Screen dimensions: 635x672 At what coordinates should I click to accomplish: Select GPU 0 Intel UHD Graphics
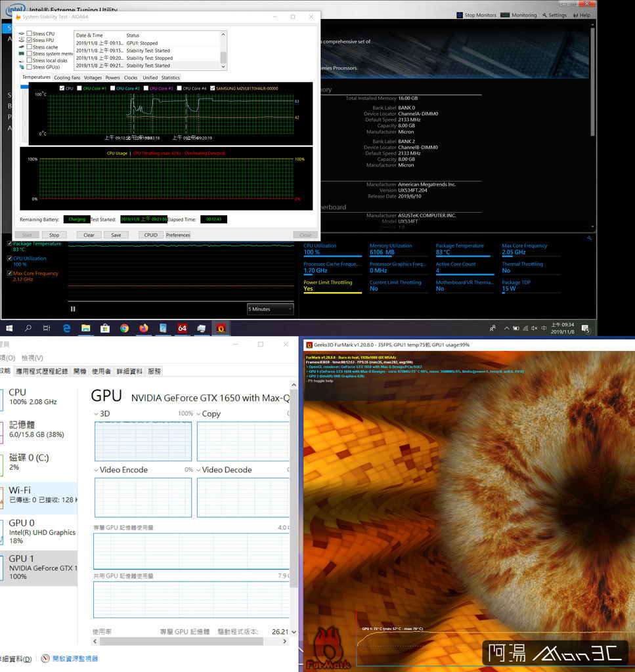coord(39,532)
